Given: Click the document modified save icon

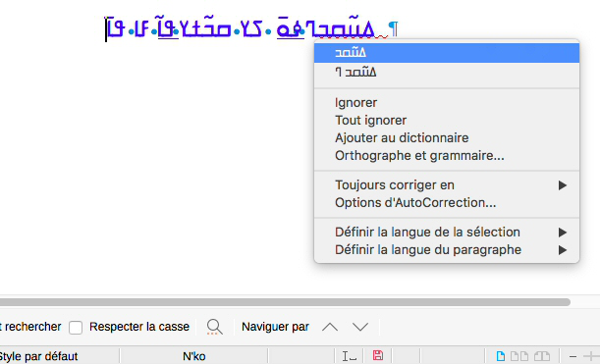Looking at the screenshot, I should pos(378,355).
